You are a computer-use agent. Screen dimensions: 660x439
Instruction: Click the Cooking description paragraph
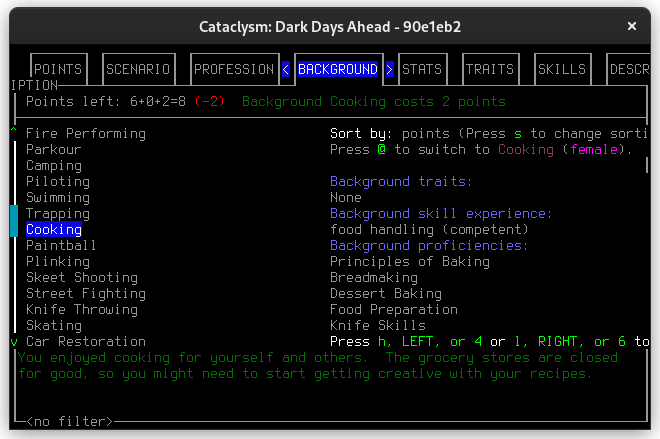click(318, 366)
